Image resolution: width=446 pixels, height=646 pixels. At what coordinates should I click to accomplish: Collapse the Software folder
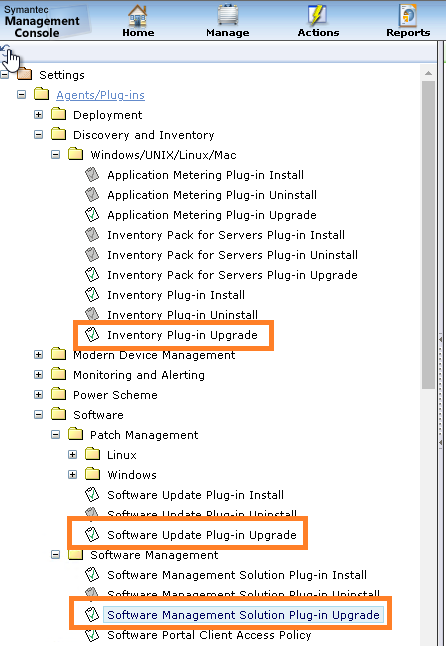click(38, 414)
